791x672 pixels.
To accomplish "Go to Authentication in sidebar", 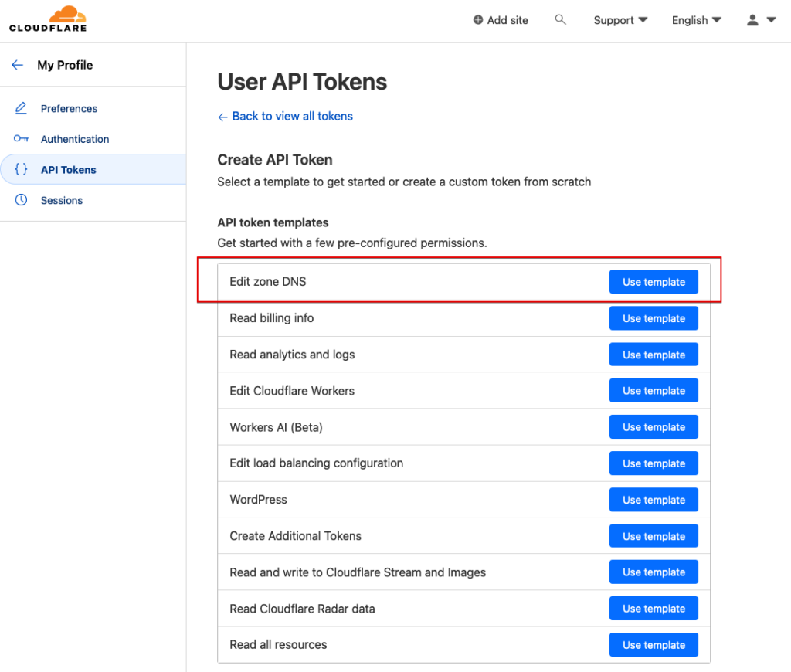I will tap(75, 139).
